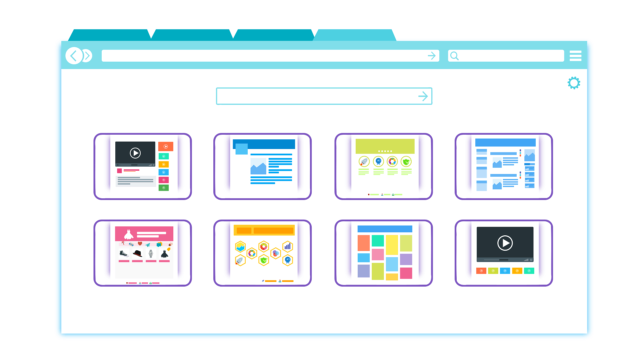The width and height of the screenshot is (640, 364).
Task: Select the colorful grid layout template
Action: pyautogui.click(x=383, y=253)
